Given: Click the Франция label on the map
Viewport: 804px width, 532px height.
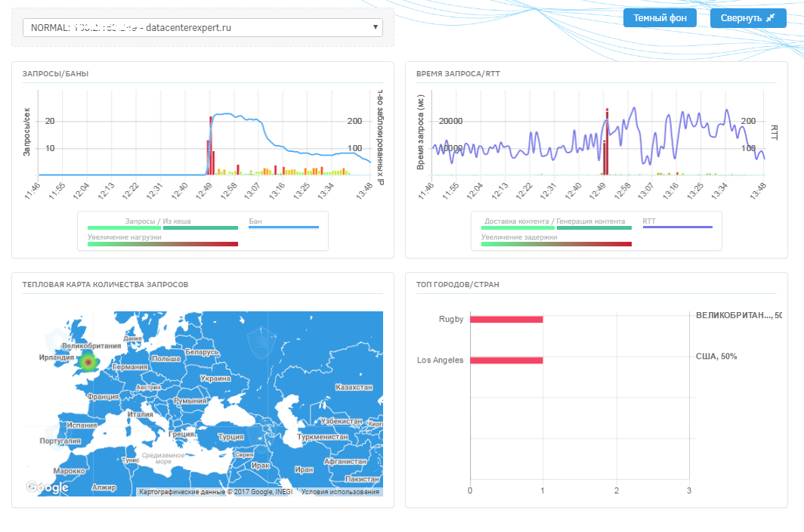Looking at the screenshot, I should 103,397.
